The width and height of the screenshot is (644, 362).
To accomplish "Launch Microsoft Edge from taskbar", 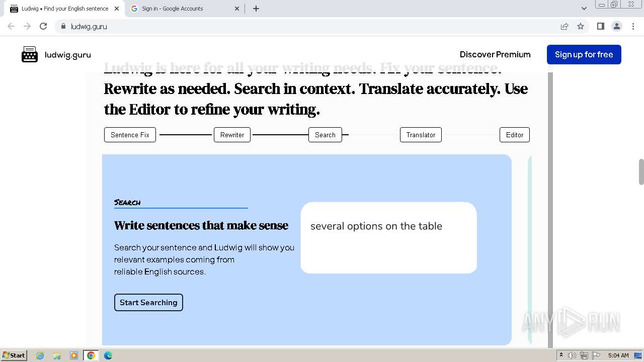I will 108,355.
